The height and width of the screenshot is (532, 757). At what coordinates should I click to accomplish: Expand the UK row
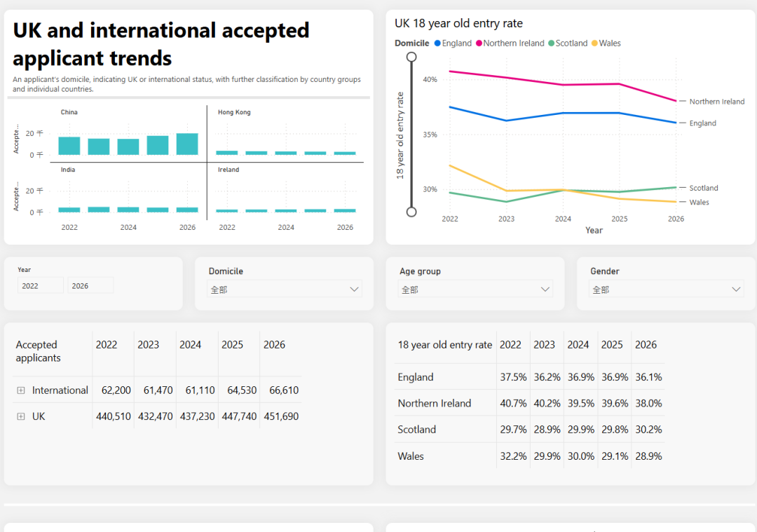pyautogui.click(x=21, y=416)
